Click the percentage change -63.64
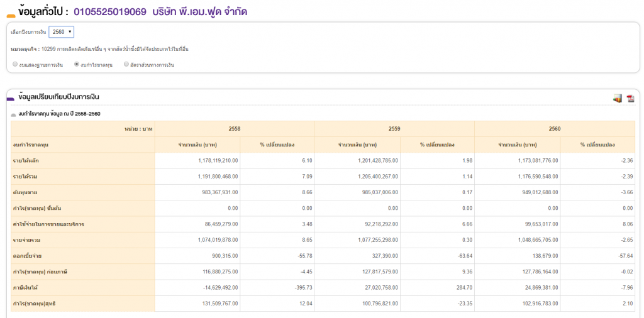 466,256
